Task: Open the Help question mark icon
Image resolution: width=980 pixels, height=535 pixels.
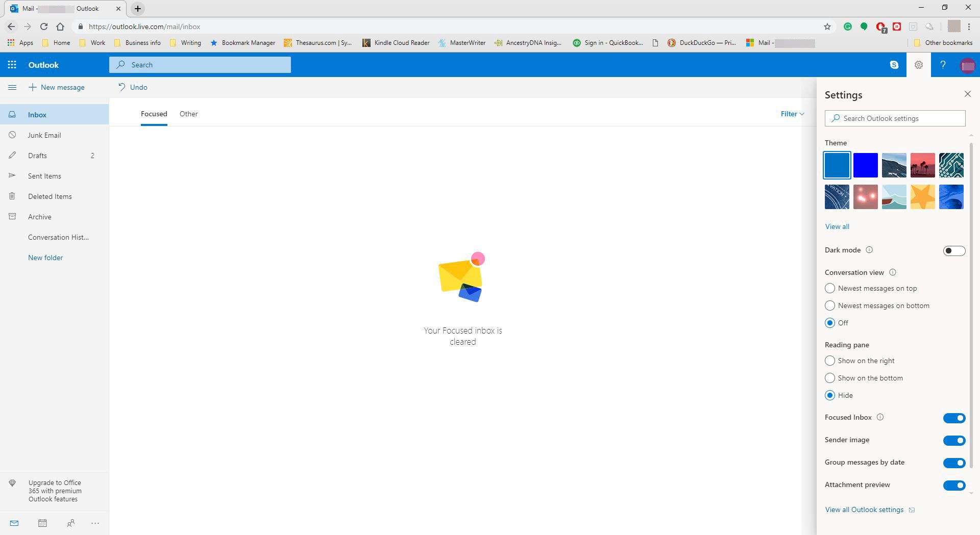Action: pos(943,65)
